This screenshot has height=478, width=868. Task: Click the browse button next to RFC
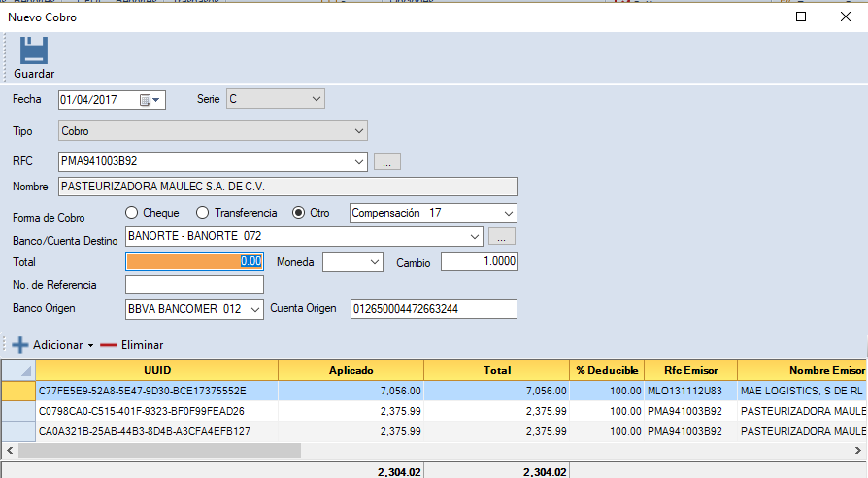tap(386, 162)
